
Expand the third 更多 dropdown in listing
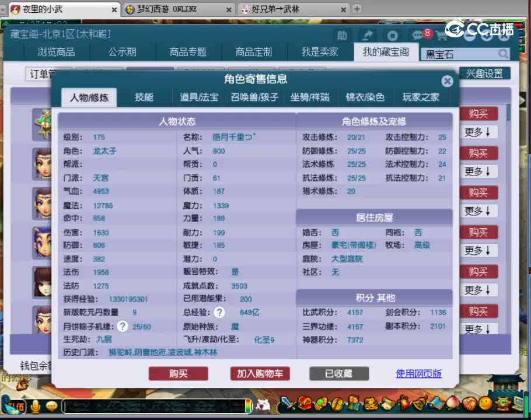(478, 211)
